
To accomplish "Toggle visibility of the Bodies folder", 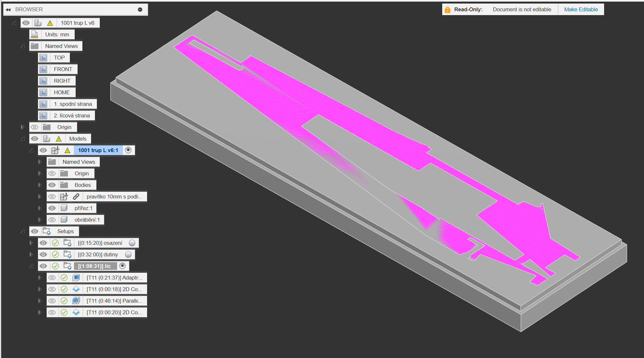I will (52, 185).
